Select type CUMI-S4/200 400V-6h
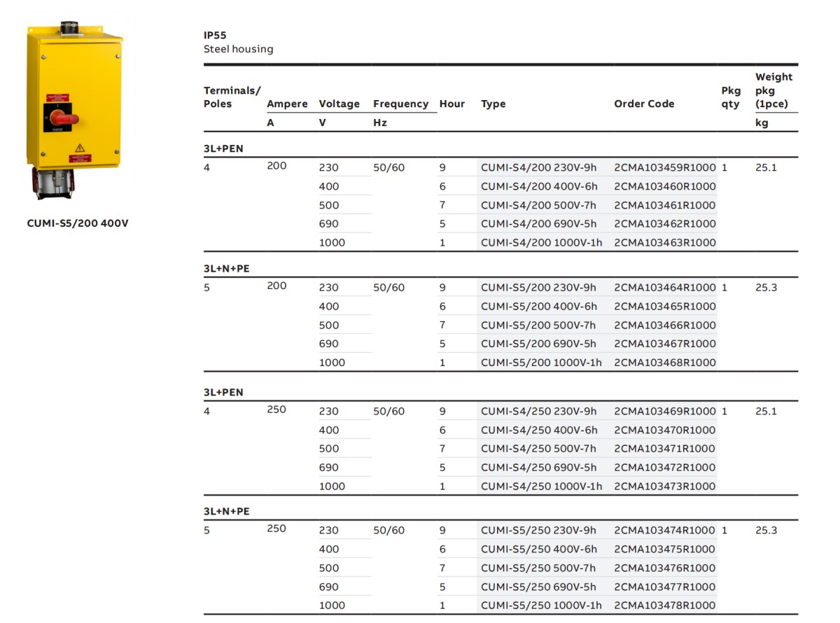This screenshot has width=840, height=623. pos(539,187)
